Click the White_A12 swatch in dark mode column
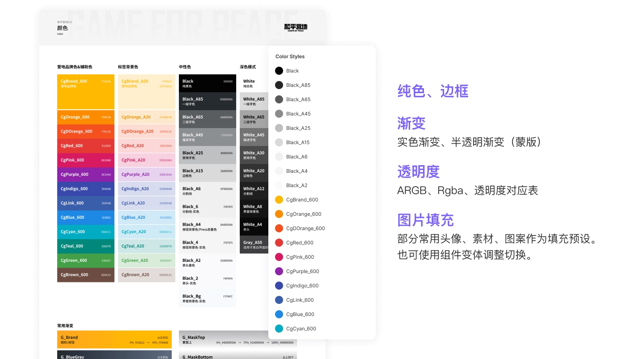The image size is (644, 359). click(254, 191)
